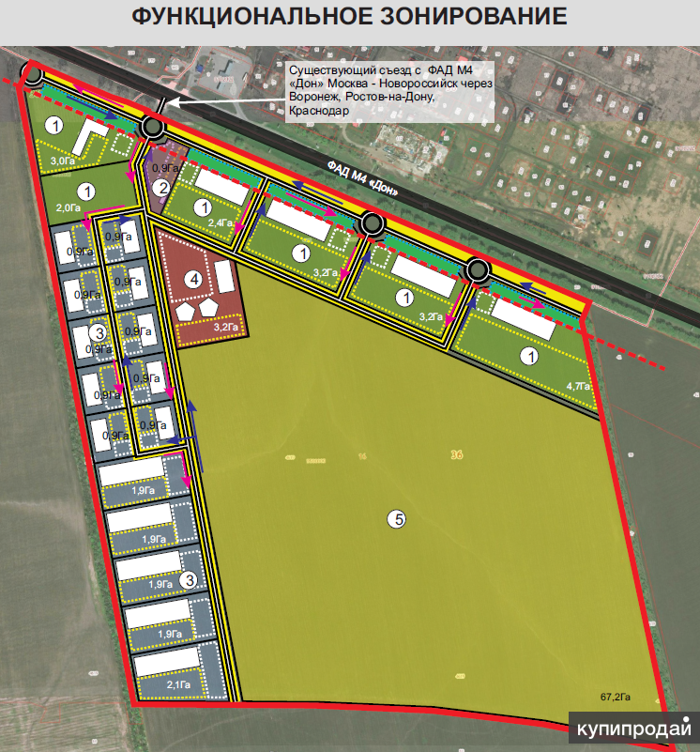The height and width of the screenshot is (752, 700).
Task: Click the 2,0Га area label
Action: 69,207
